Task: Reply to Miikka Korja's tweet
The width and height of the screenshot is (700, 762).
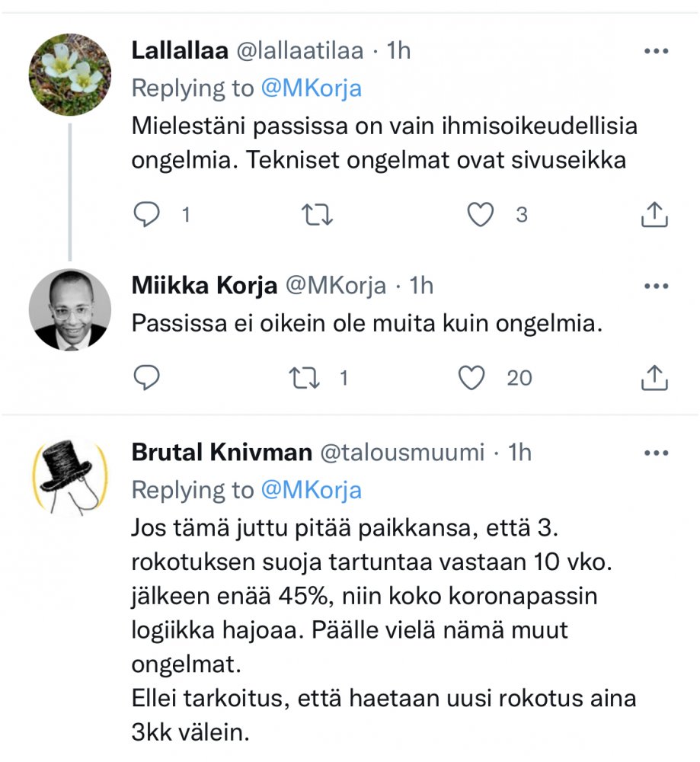Action: (x=146, y=377)
